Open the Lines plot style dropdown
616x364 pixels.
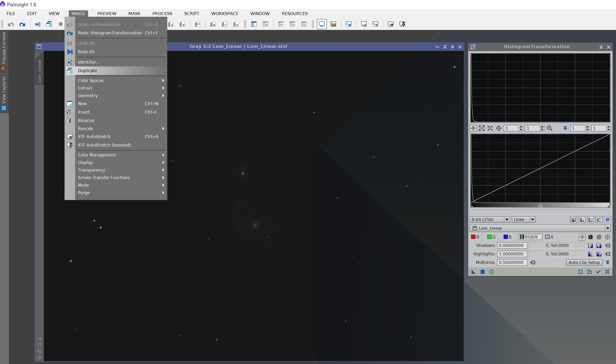(x=524, y=220)
